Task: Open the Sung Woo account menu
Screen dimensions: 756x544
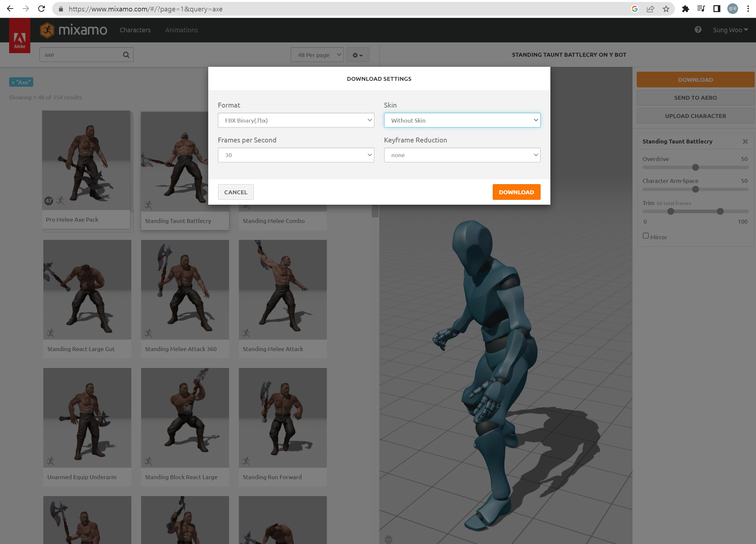Action: pos(730,30)
